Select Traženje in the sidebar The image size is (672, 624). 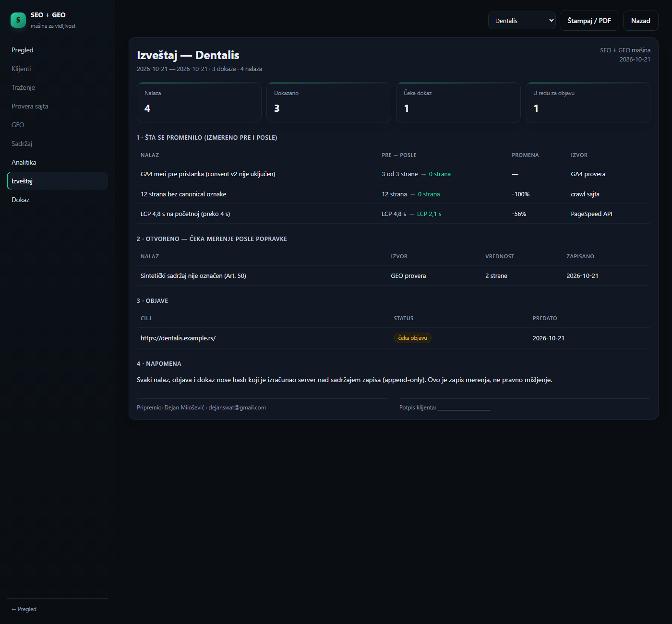coord(57,87)
